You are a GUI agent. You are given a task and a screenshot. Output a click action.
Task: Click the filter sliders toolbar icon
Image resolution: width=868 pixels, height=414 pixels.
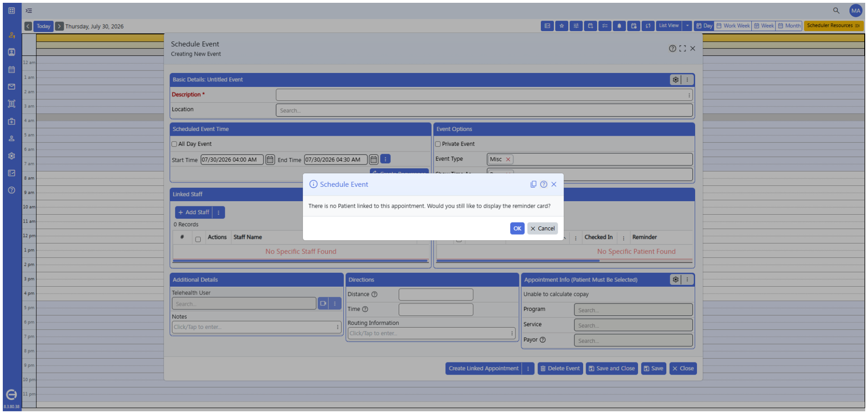coord(576,26)
